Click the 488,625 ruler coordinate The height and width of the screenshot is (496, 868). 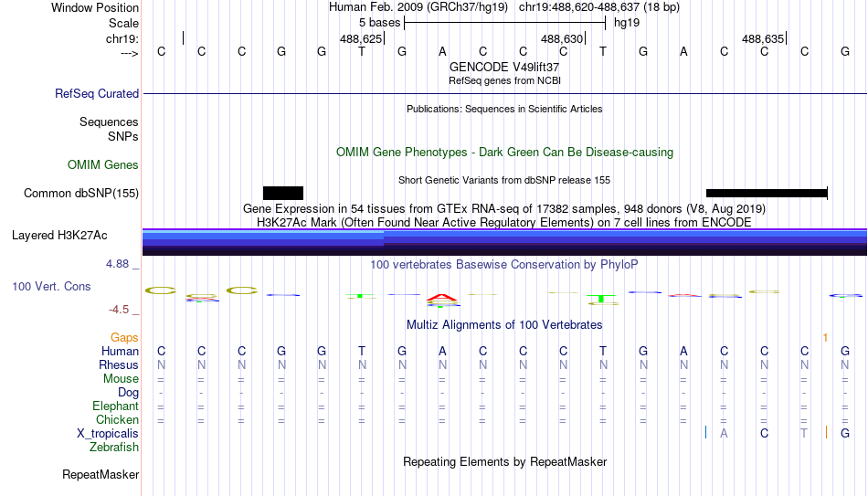[361, 38]
